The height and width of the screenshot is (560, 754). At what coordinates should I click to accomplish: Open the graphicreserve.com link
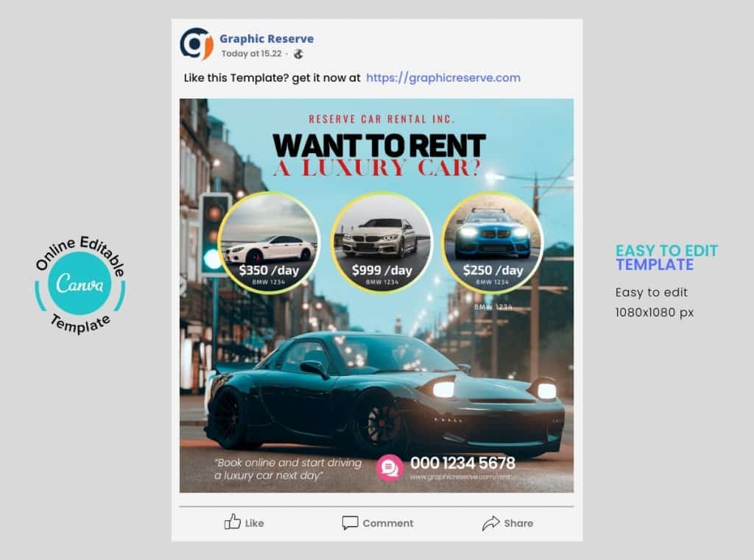pos(443,78)
